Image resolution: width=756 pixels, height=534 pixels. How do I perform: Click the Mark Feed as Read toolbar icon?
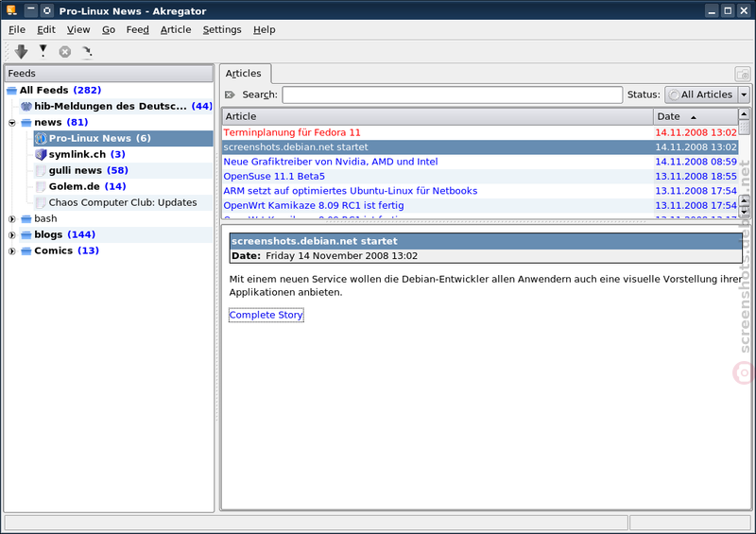coord(87,52)
